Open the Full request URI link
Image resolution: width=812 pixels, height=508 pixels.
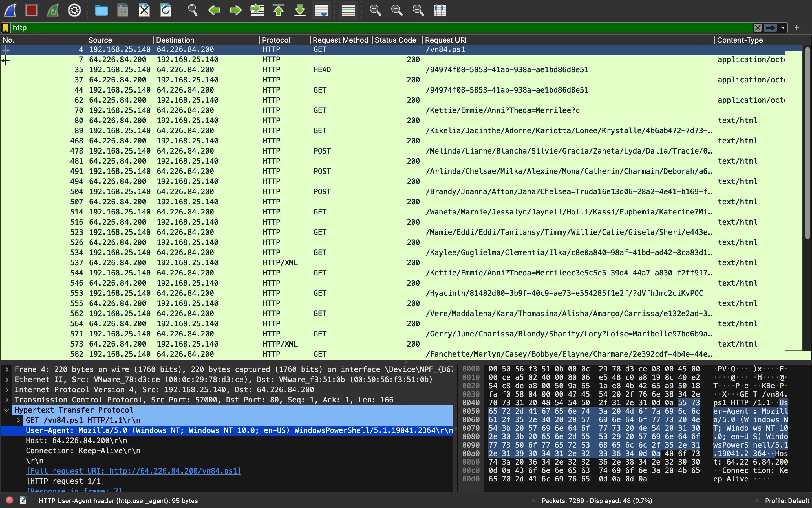point(134,471)
